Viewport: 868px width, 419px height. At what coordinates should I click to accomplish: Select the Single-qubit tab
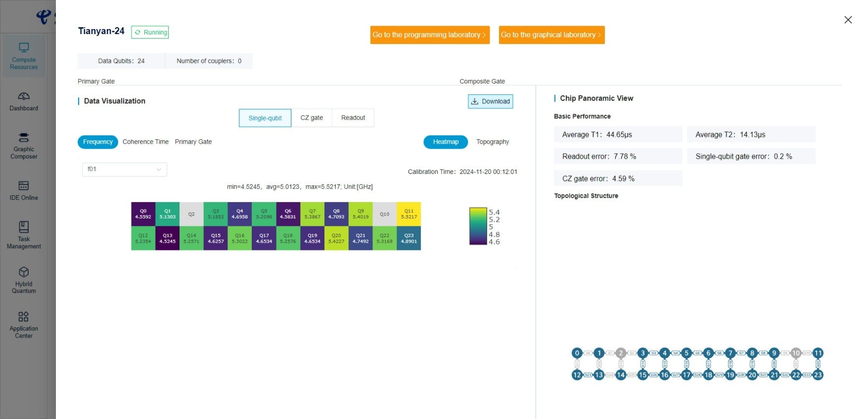click(x=265, y=118)
